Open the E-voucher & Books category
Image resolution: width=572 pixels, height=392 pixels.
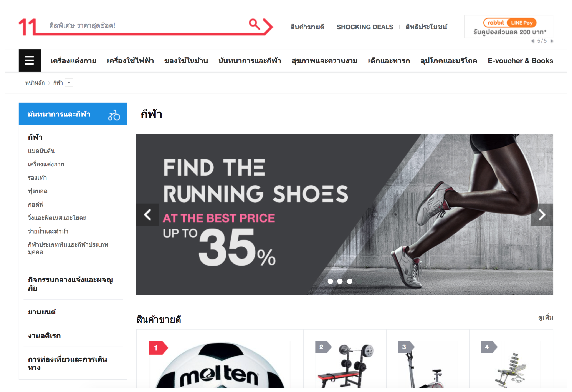coord(520,61)
